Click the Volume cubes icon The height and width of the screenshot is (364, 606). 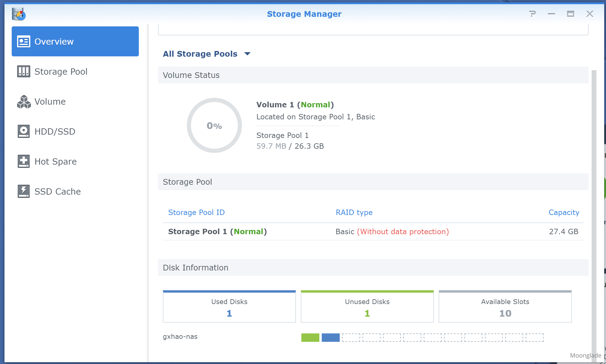click(24, 102)
